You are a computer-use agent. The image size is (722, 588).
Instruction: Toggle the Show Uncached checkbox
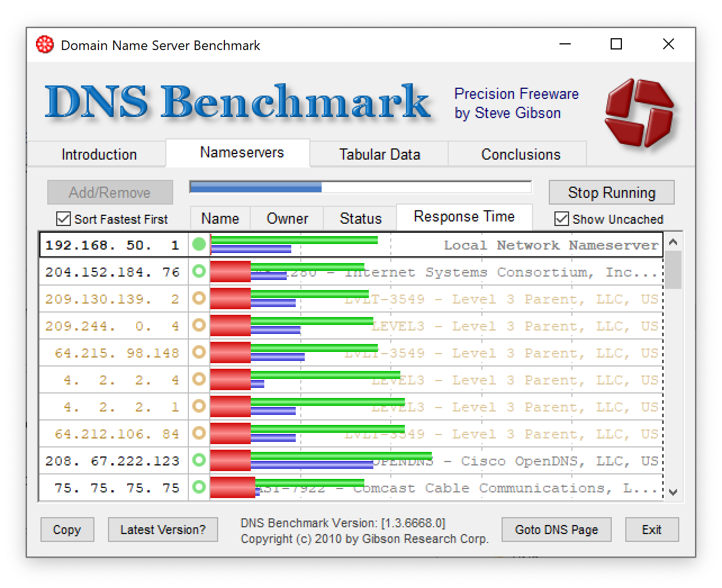click(x=561, y=219)
